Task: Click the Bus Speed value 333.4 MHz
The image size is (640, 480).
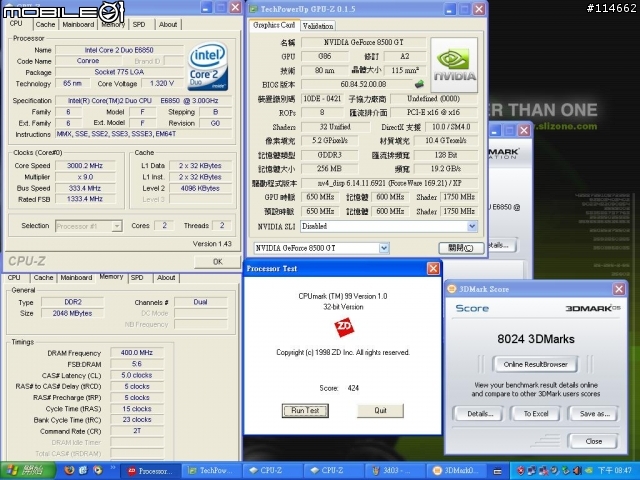Action: tap(85, 188)
